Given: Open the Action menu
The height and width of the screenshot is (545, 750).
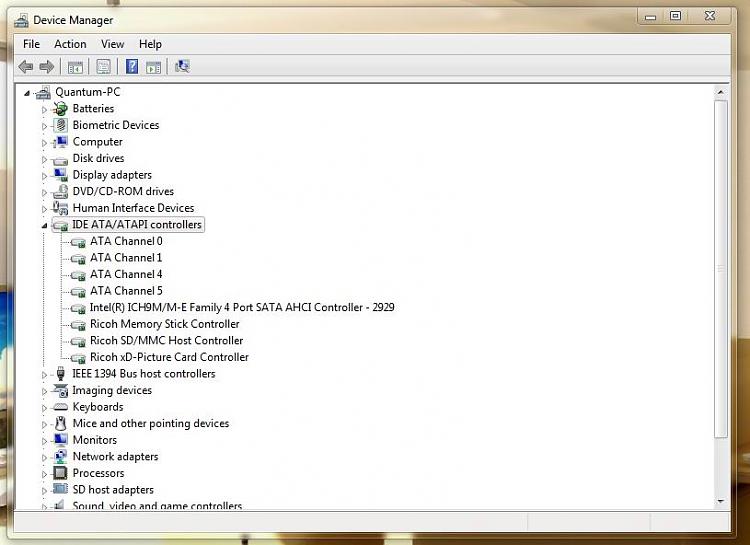Looking at the screenshot, I should pyautogui.click(x=70, y=44).
